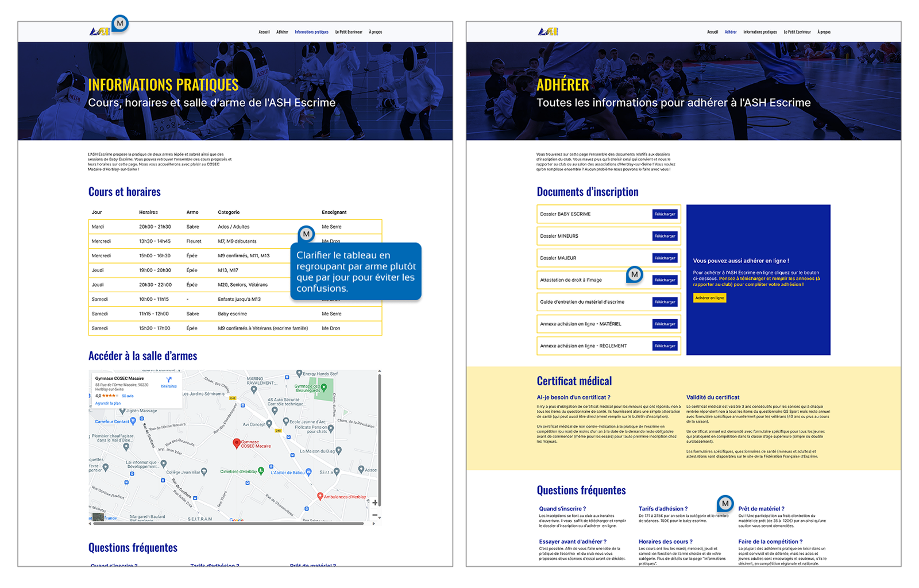The image size is (919, 588).
Task: Open À propos in left page menu
Action: pos(376,32)
